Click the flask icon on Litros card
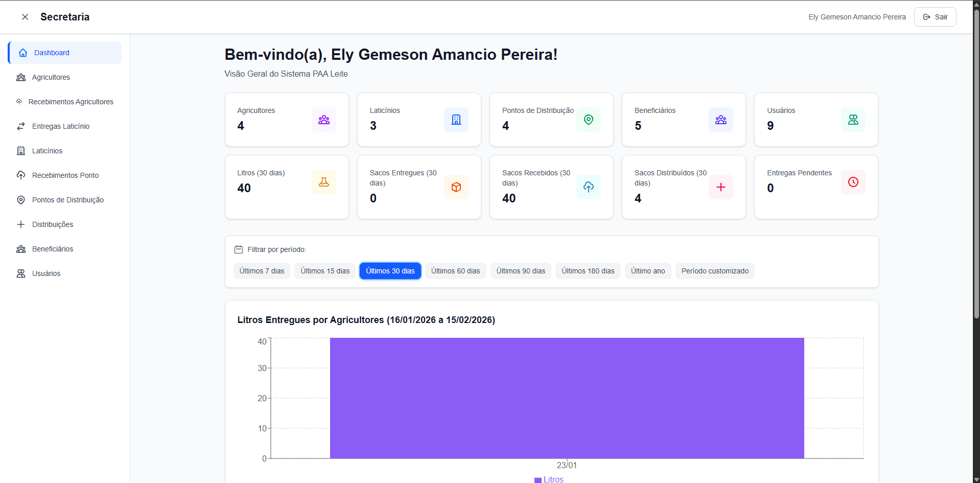Viewport: 980px width, 483px height. click(323, 182)
